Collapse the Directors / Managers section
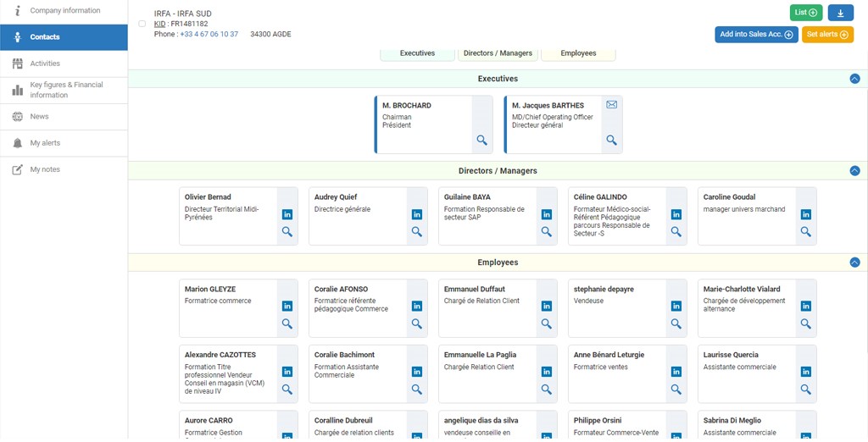 854,171
